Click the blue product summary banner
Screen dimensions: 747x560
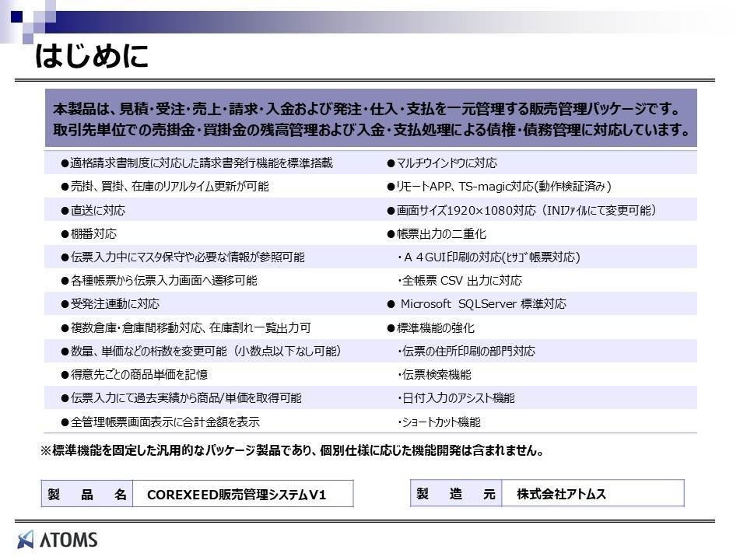tap(370, 119)
